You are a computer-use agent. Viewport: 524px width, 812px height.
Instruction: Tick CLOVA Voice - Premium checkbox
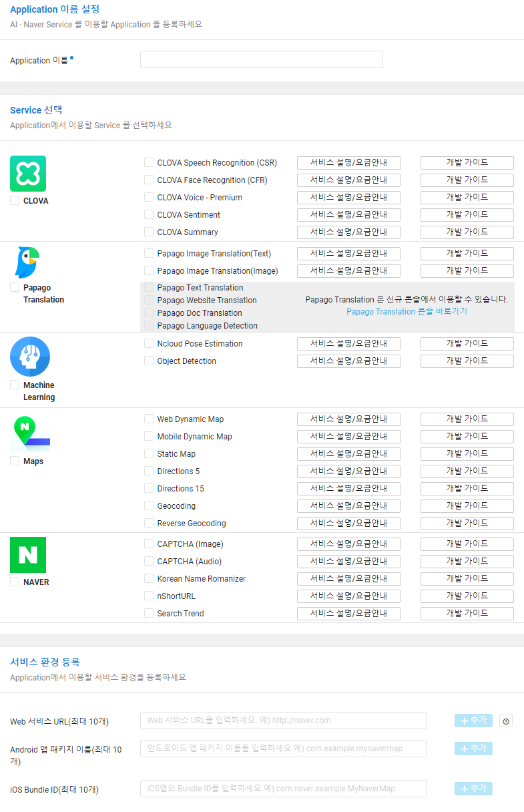point(149,197)
